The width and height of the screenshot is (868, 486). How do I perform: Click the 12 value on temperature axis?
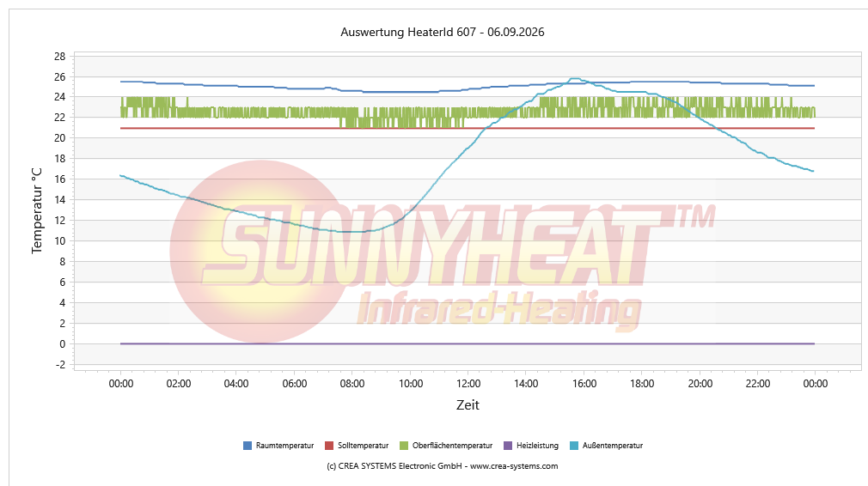pyautogui.click(x=60, y=221)
